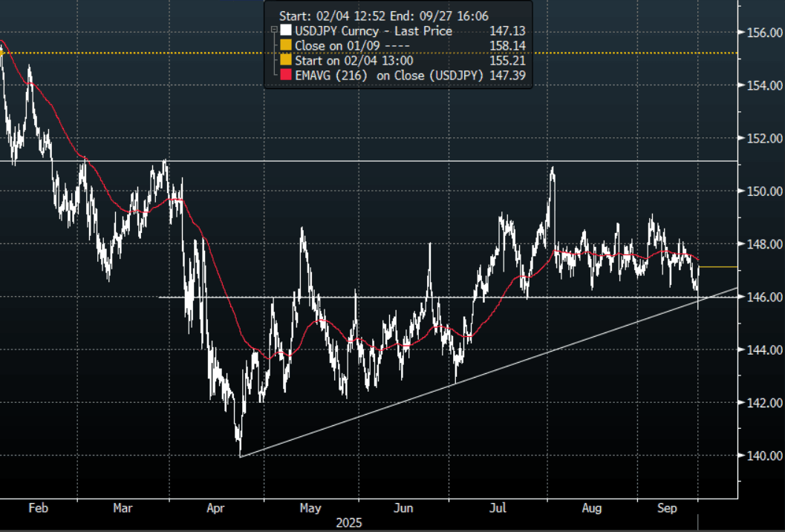Click the yellow Start on 02/04 swatch
The image size is (785, 532).
tap(286, 61)
